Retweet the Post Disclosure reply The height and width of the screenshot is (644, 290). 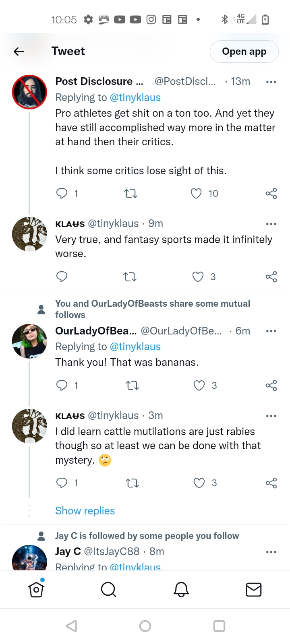130,194
